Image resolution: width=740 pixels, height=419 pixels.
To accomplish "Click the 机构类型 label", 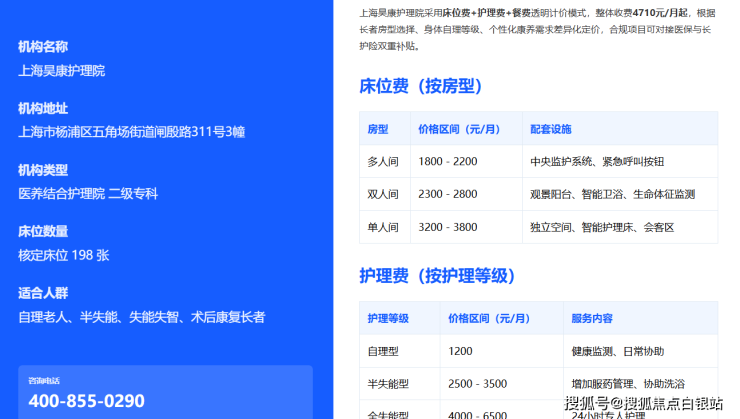I will click(43, 170).
